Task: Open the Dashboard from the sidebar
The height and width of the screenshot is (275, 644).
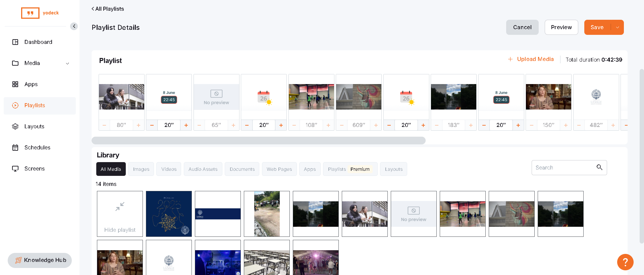Action: click(x=38, y=42)
